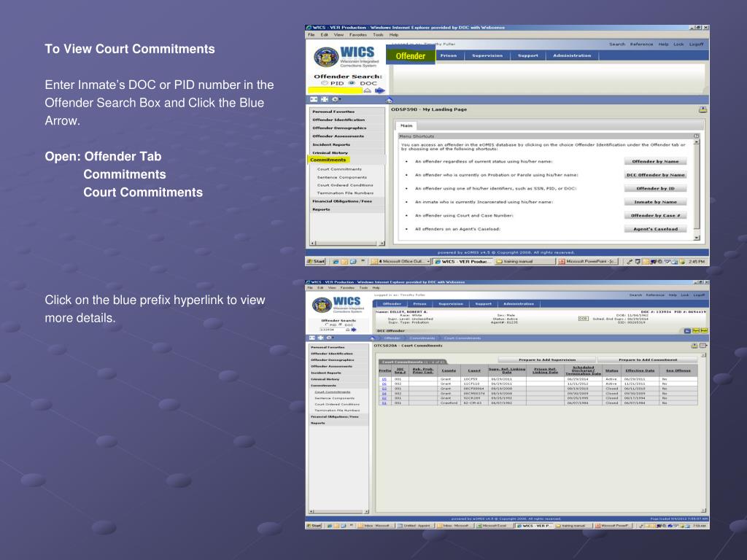The image size is (747, 560).
Task: Click the home icon on top window breadcrumb bar
Action: [x=390, y=100]
